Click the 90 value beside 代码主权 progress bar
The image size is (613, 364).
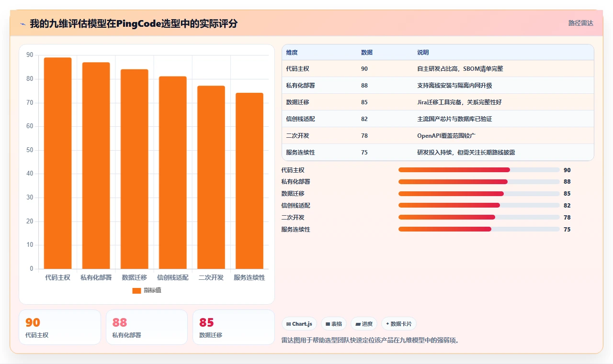point(567,170)
